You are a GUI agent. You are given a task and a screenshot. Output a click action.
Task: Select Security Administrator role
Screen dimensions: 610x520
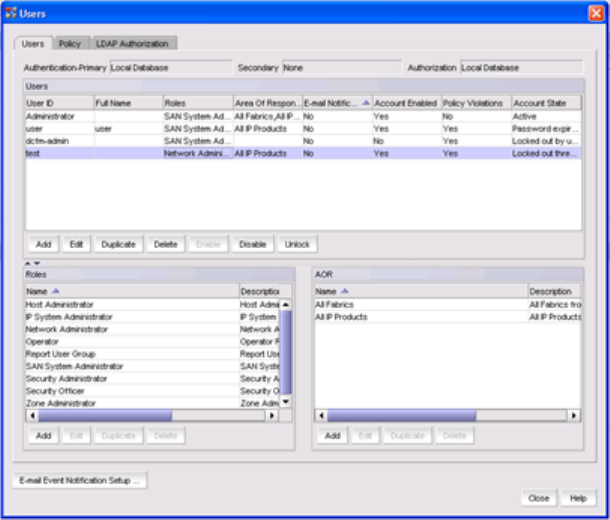point(152,379)
